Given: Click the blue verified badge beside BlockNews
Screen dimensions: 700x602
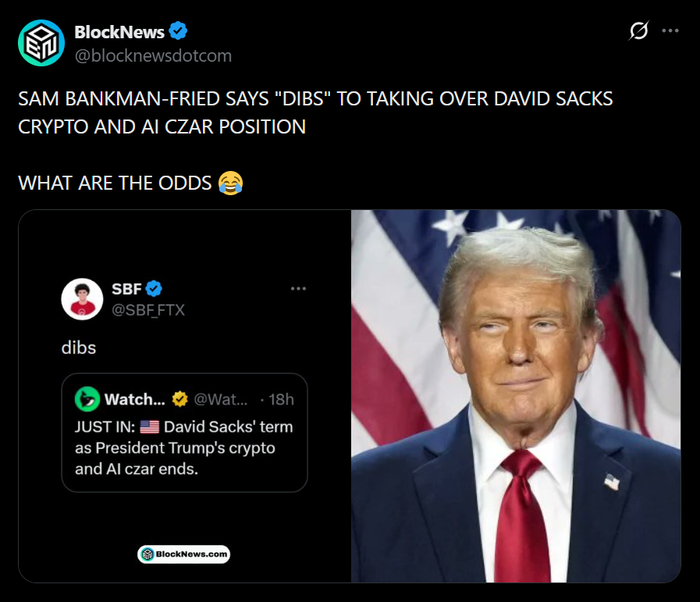Looking at the screenshot, I should (178, 32).
